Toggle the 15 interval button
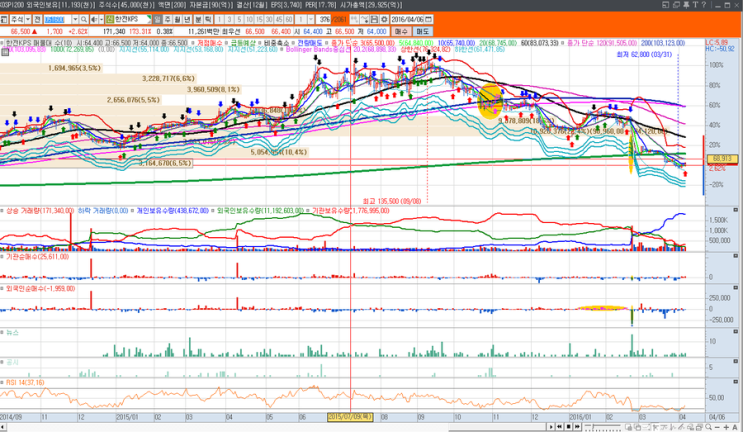The image size is (743, 432). pyautogui.click(x=259, y=19)
